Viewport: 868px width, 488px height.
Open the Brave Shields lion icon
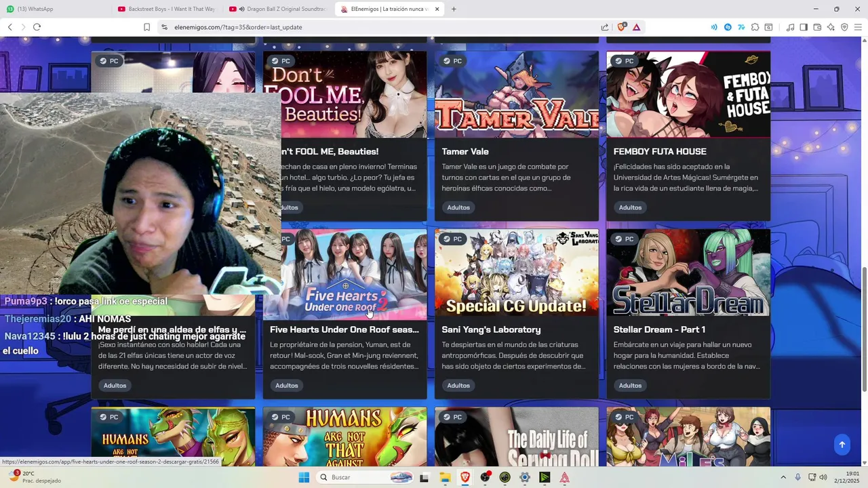pyautogui.click(x=621, y=27)
